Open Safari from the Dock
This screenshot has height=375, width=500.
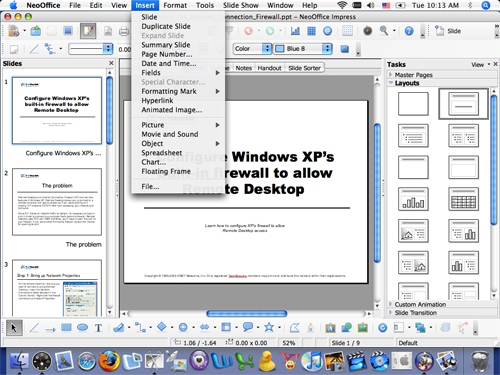point(86,361)
